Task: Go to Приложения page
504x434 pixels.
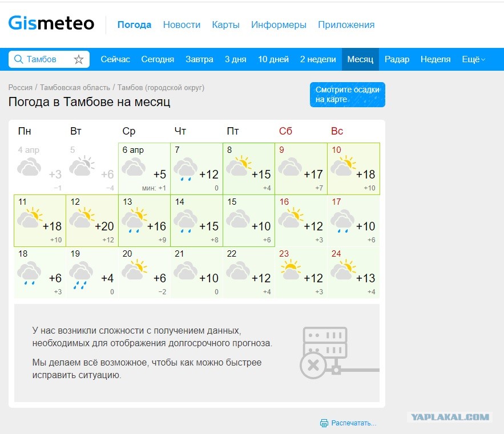Action: pos(346,25)
